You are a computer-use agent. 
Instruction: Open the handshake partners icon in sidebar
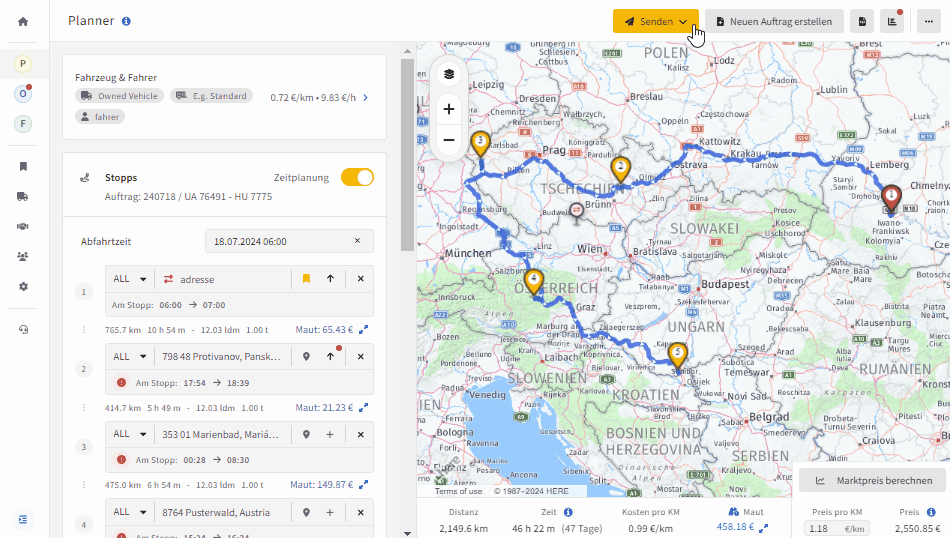[x=23, y=226]
